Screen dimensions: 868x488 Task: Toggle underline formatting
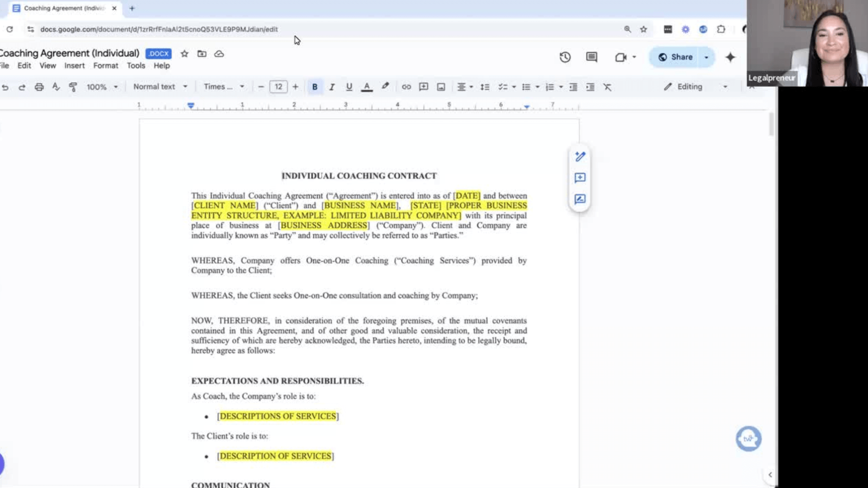(349, 87)
